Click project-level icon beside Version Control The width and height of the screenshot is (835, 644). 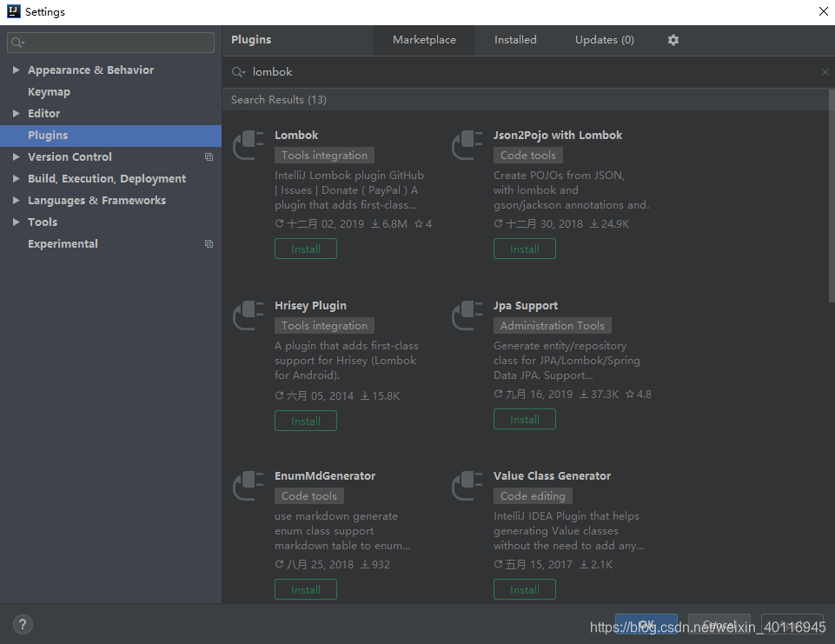[x=209, y=157]
